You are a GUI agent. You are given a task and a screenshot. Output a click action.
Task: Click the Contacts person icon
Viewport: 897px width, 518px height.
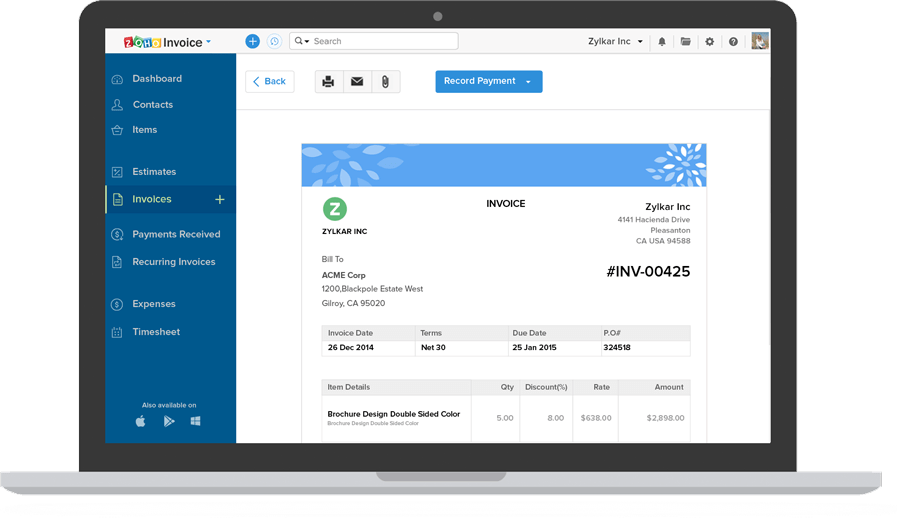click(117, 105)
